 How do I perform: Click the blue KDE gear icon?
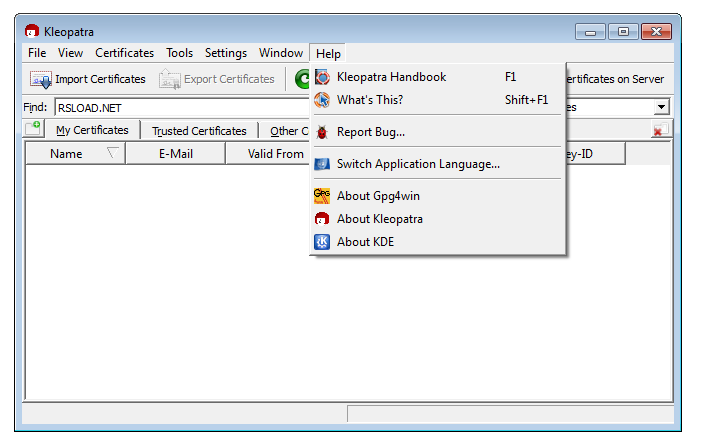[322, 242]
